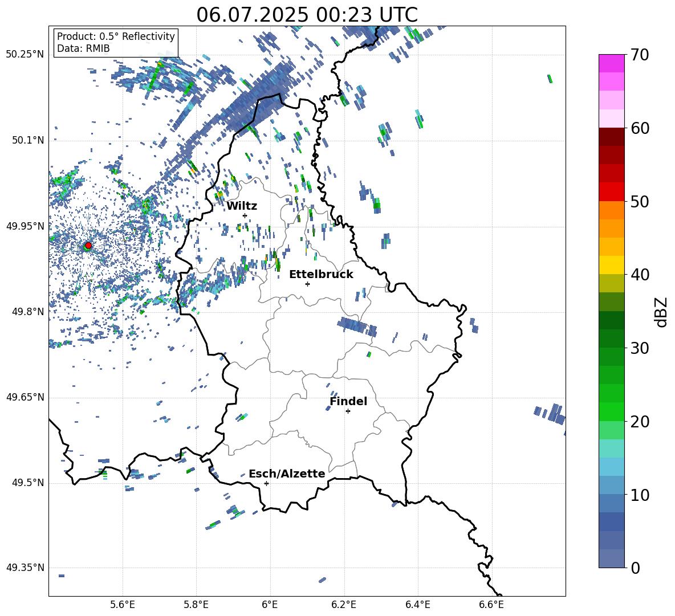Click the 49.95°N latitude label
675x616 pixels.
pyautogui.click(x=25, y=226)
